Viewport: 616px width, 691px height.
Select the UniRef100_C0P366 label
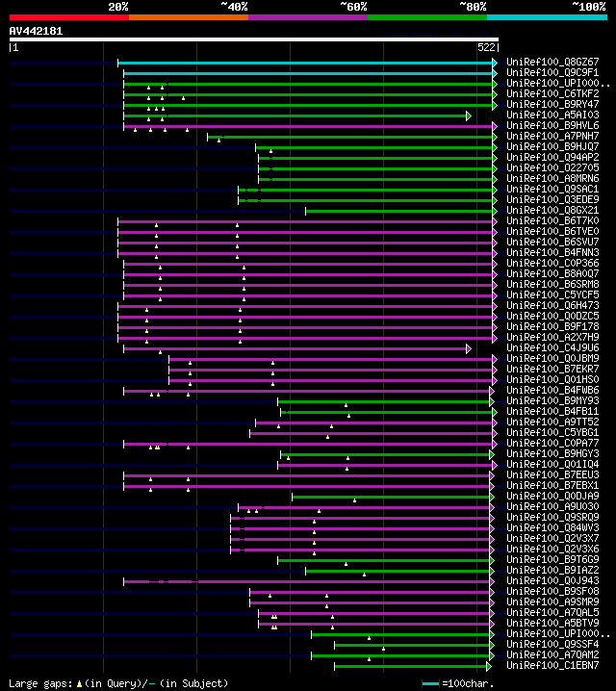coord(552,263)
